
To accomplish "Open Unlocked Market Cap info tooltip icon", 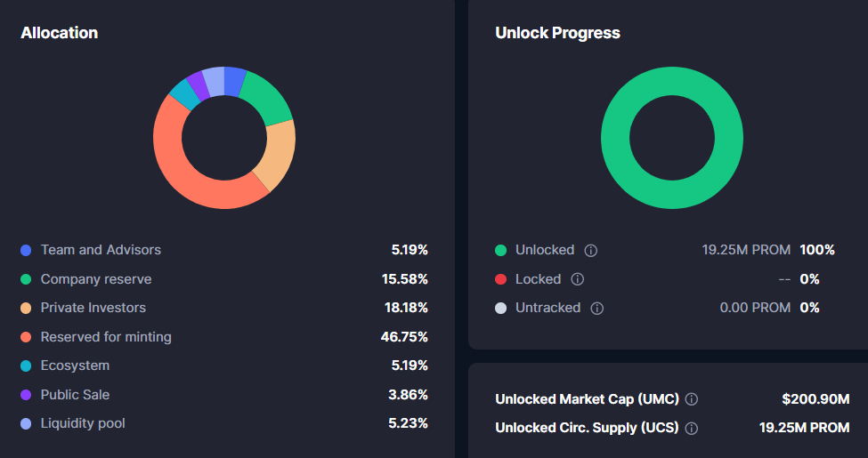I will (x=692, y=399).
